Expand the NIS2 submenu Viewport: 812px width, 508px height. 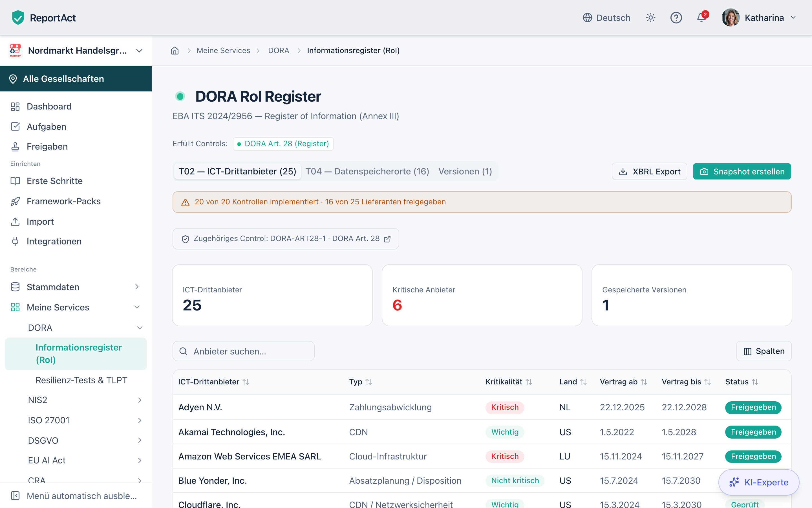click(140, 400)
